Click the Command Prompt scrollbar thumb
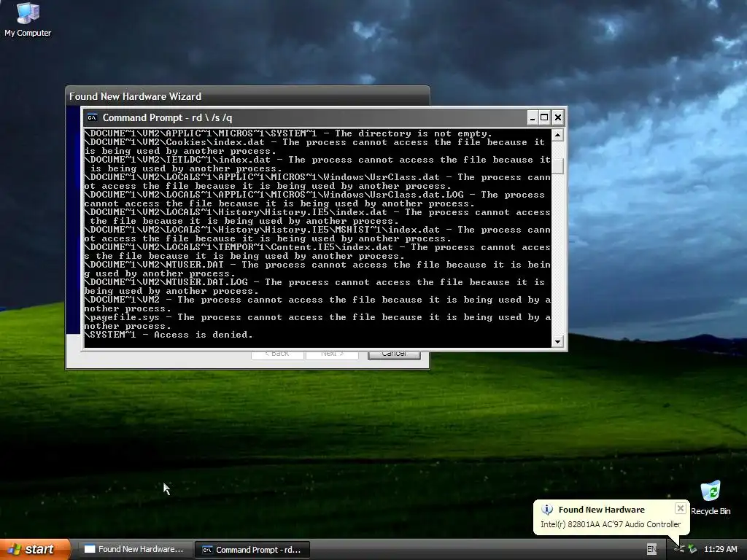747x560 pixels. click(x=557, y=166)
